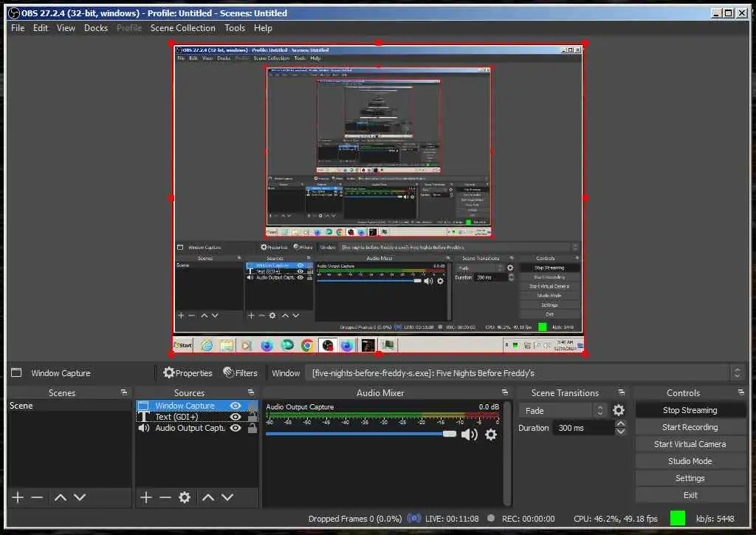Open Properties on the source toolbar

tap(188, 373)
